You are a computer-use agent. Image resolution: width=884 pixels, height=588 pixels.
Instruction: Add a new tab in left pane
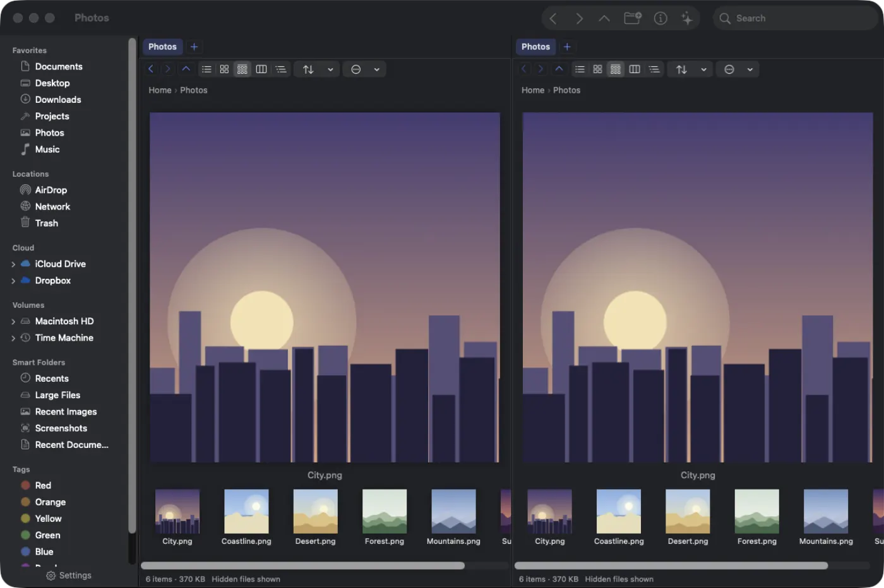click(x=194, y=47)
